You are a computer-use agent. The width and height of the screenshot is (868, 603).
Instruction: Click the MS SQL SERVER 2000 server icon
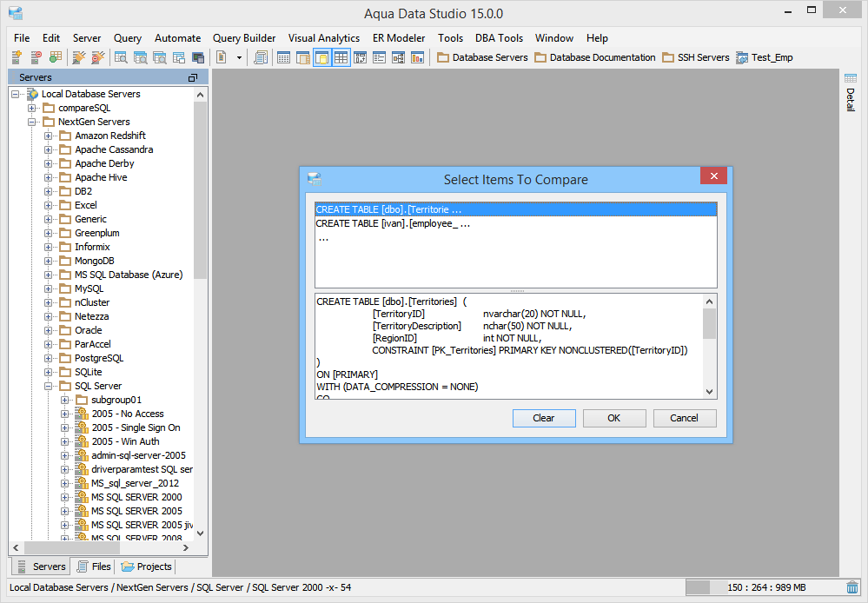(x=82, y=497)
